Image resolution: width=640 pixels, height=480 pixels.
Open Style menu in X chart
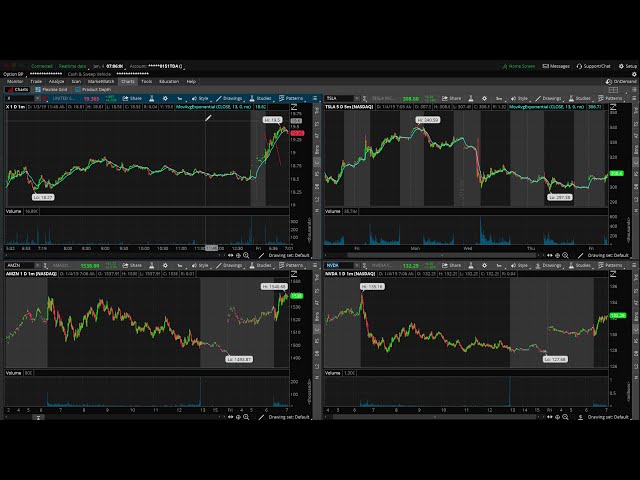[200, 98]
